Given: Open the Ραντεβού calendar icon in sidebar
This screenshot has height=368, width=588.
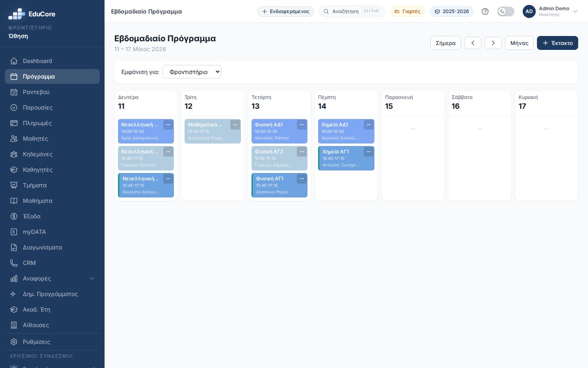Looking at the screenshot, I should point(14,92).
